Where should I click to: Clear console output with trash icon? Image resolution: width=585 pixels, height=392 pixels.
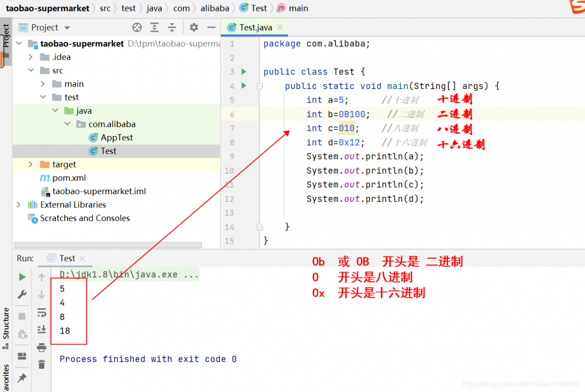[42, 364]
